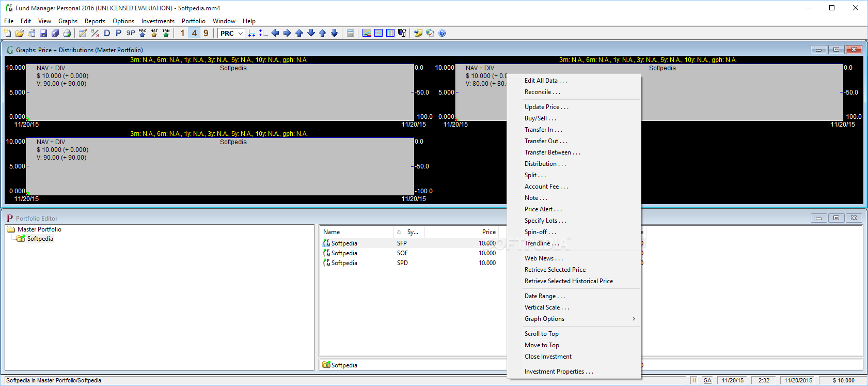Click the 11/20/2015 status bar date
This screenshot has width=868, height=386.
[798, 380]
